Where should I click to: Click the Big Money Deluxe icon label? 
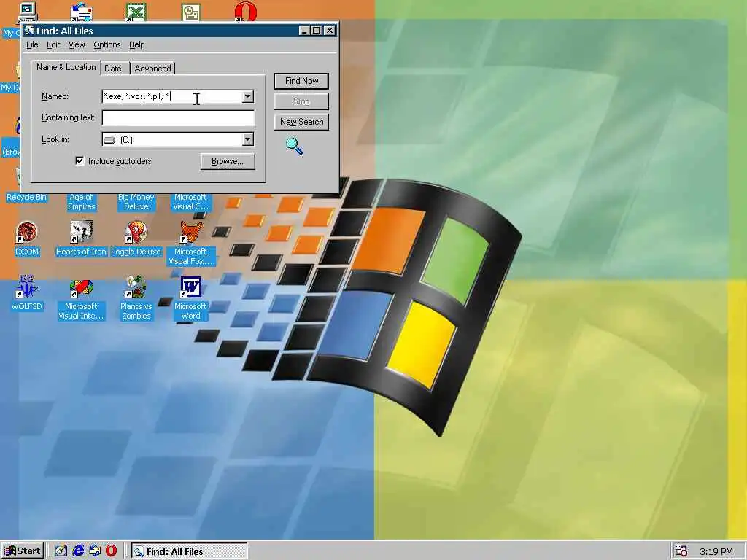pyautogui.click(x=136, y=202)
